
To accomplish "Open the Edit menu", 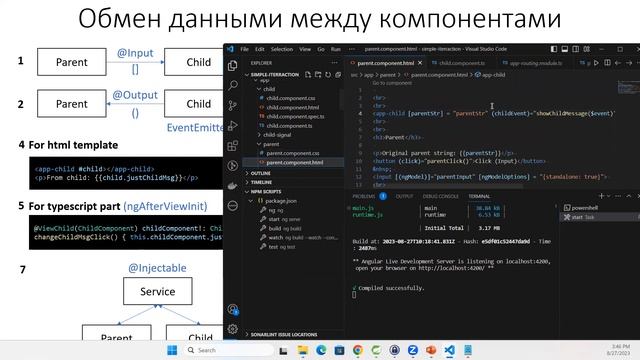I will click(260, 49).
